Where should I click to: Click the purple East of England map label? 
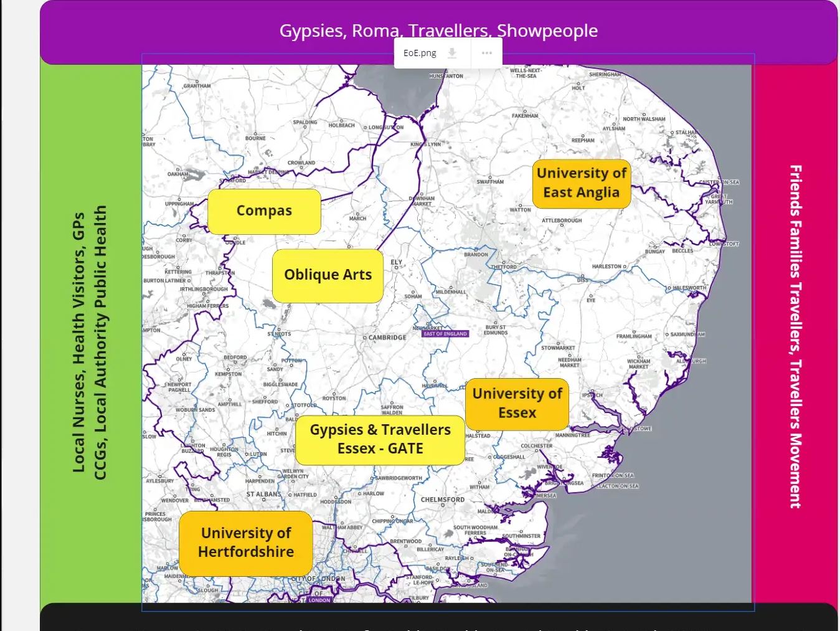pos(445,334)
